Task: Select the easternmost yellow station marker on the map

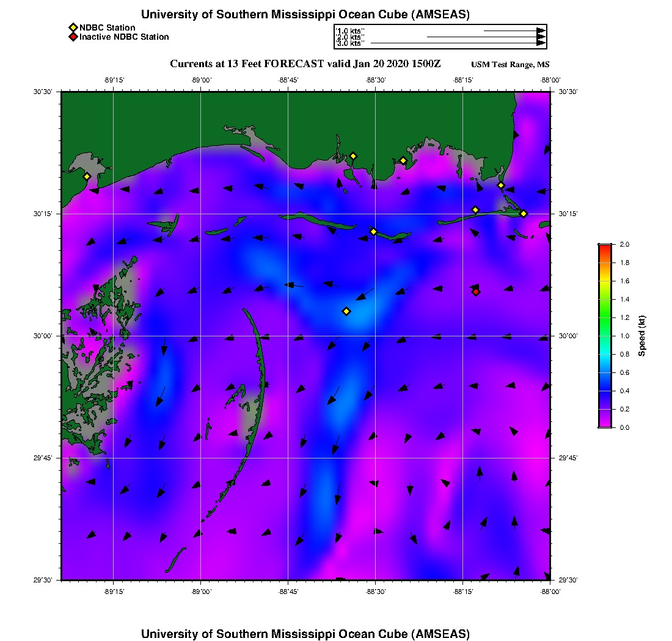Action: tap(524, 213)
